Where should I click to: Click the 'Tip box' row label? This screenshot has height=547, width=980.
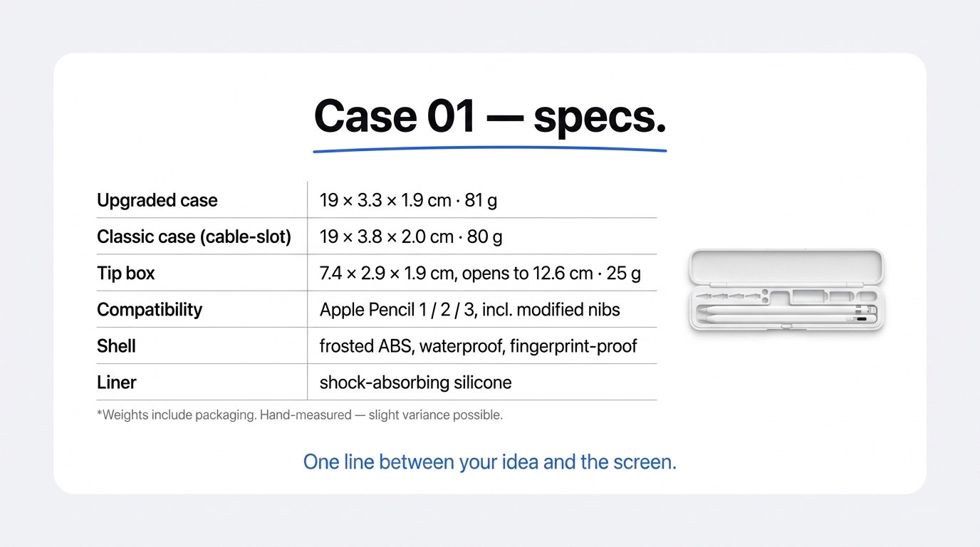[x=126, y=273]
